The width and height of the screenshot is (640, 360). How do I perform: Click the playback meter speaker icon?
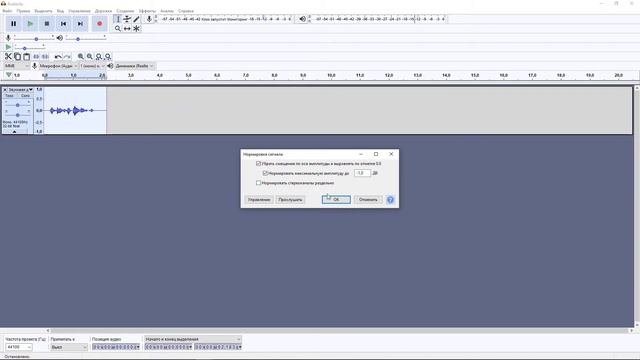coord(302,19)
